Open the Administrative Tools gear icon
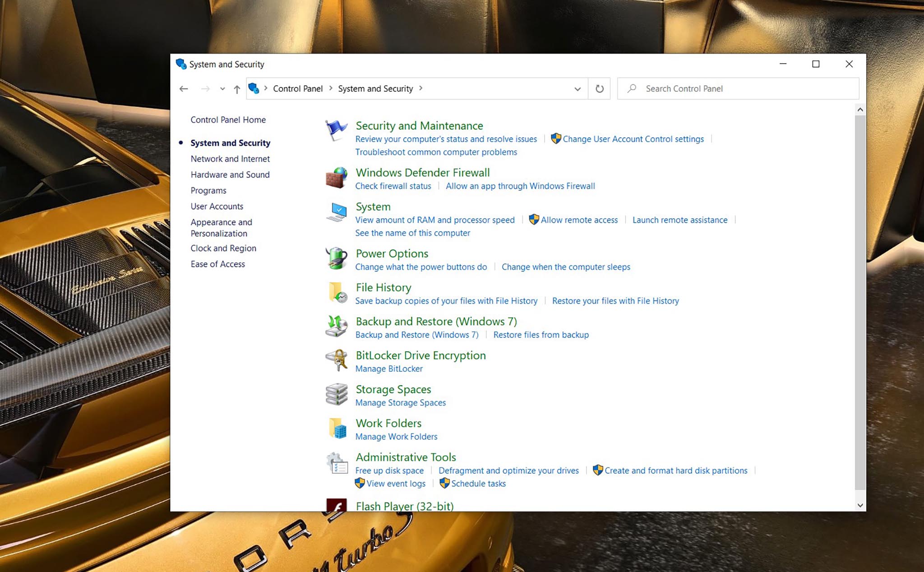Image resolution: width=924 pixels, height=572 pixels. pyautogui.click(x=337, y=463)
